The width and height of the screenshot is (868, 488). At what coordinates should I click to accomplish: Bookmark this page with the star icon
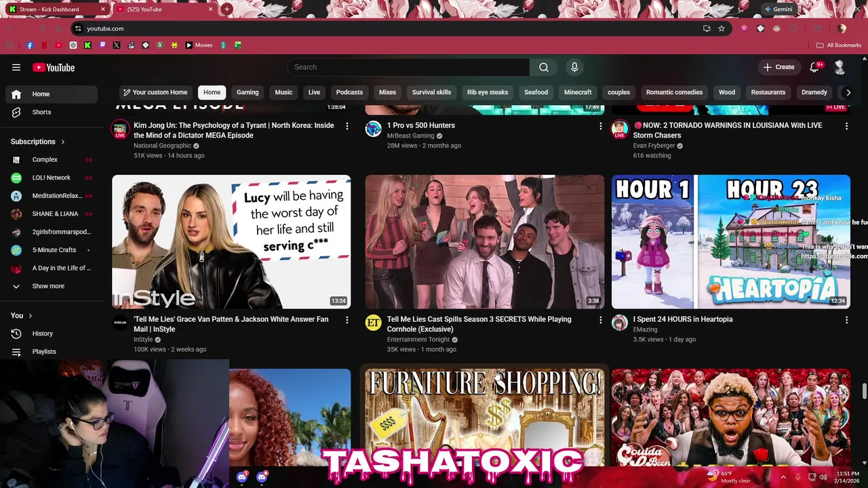click(x=722, y=28)
